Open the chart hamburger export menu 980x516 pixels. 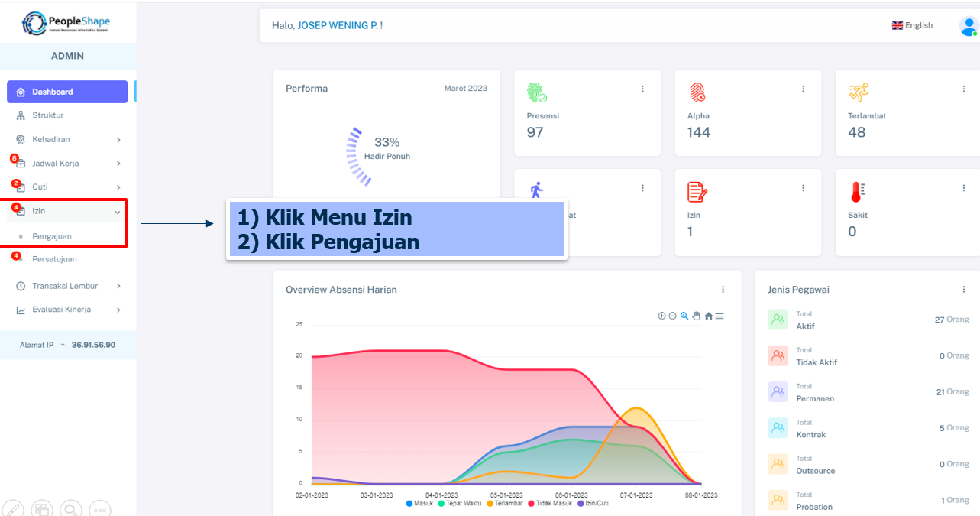(720, 316)
